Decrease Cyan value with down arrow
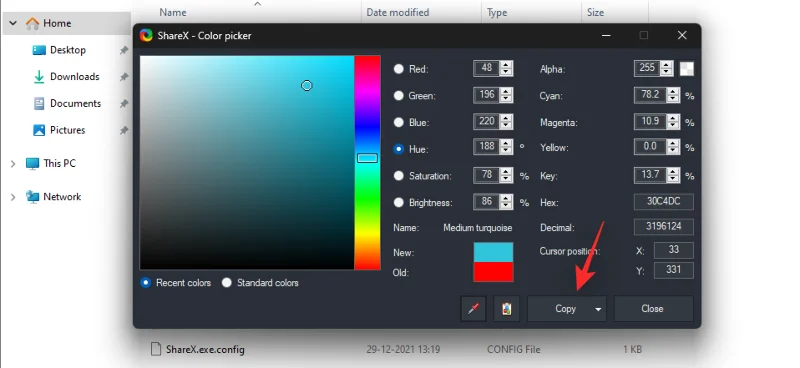This screenshot has width=800, height=368. pos(673,99)
